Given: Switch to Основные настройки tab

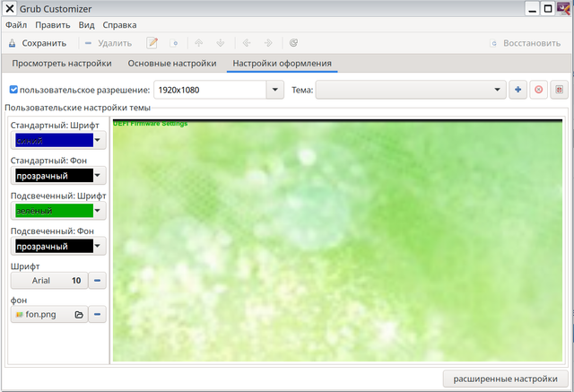Looking at the screenshot, I should click(x=172, y=64).
